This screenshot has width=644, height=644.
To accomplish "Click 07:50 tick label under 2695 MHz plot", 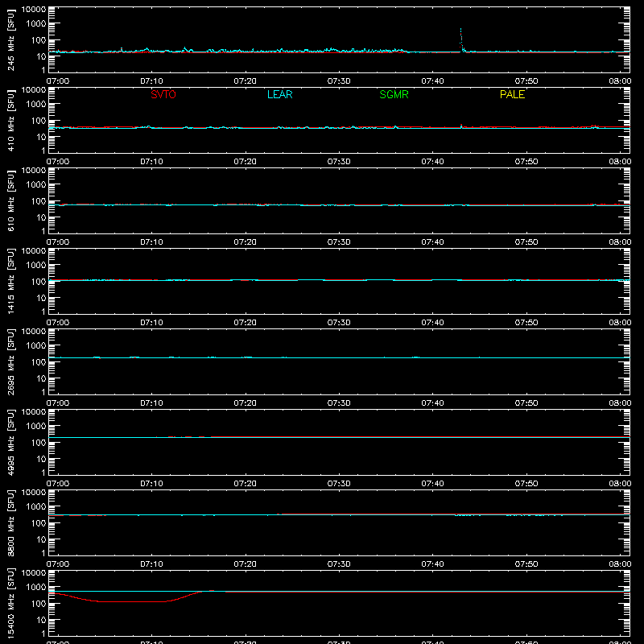I will pos(526,403).
